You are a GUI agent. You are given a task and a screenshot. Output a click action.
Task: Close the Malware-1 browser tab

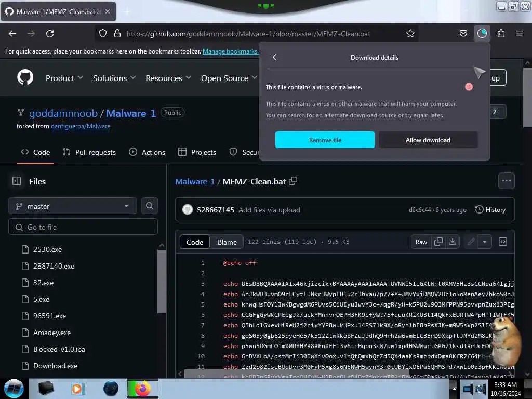(x=108, y=11)
